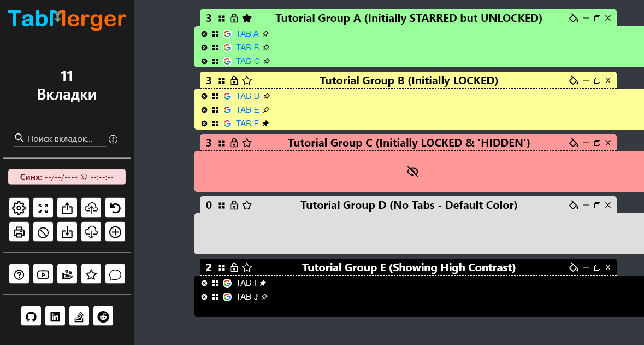Open color picker for Tutorial Group A
The image size is (644, 345).
(x=574, y=18)
